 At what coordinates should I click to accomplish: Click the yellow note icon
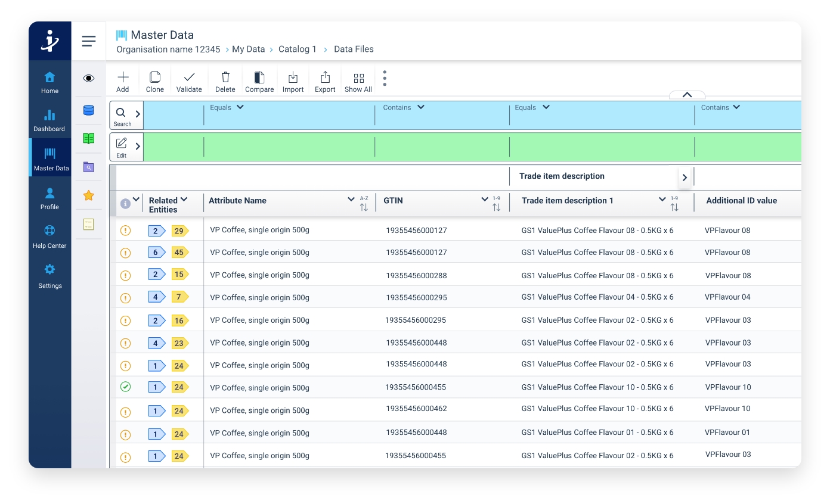click(x=89, y=224)
